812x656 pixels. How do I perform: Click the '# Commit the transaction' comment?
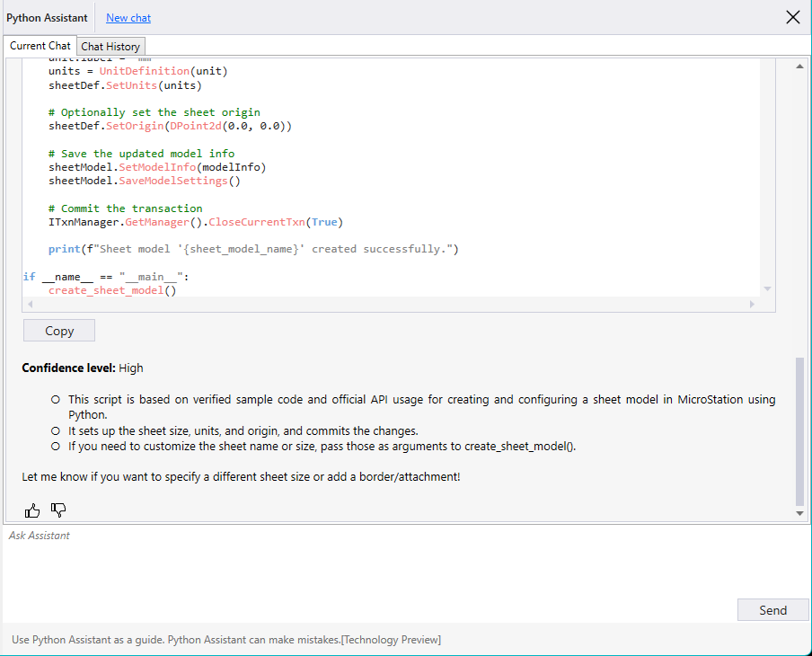(x=126, y=208)
